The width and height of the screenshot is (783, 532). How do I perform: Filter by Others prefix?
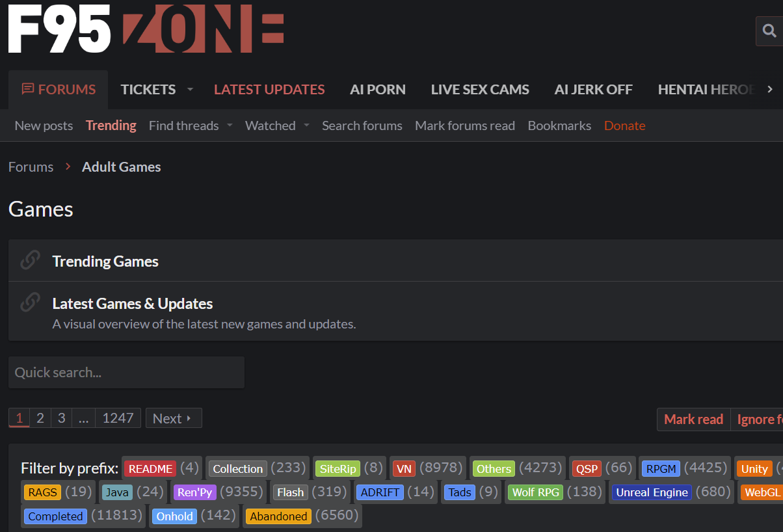(x=494, y=468)
